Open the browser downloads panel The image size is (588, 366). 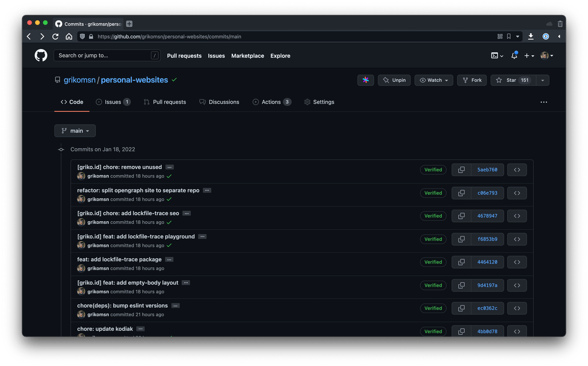click(531, 36)
